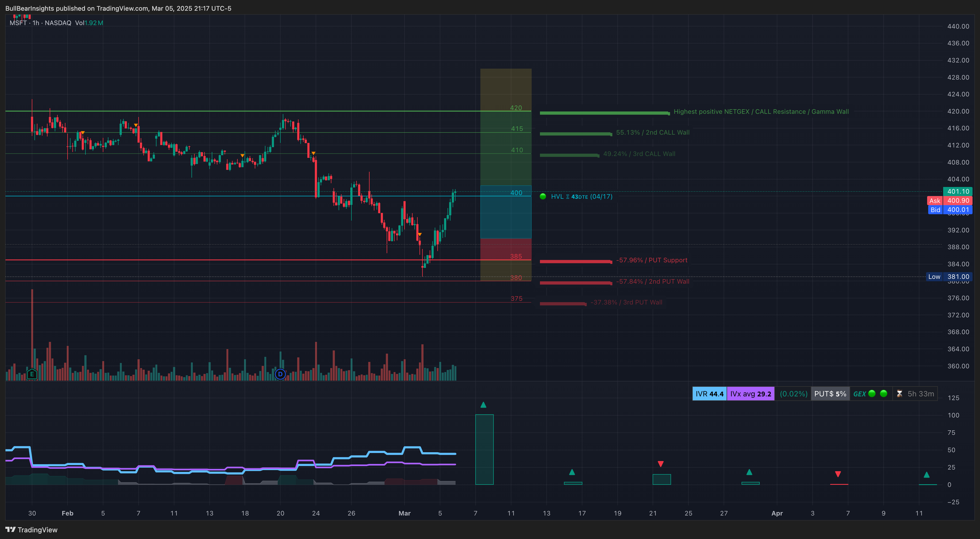
Task: Click the Ask 400.90 price label
Action: pos(950,201)
